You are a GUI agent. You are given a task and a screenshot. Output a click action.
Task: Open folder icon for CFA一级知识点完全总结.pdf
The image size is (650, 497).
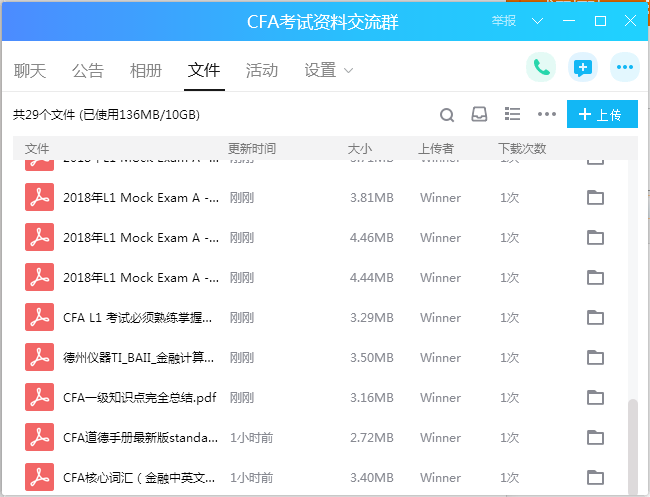click(595, 398)
